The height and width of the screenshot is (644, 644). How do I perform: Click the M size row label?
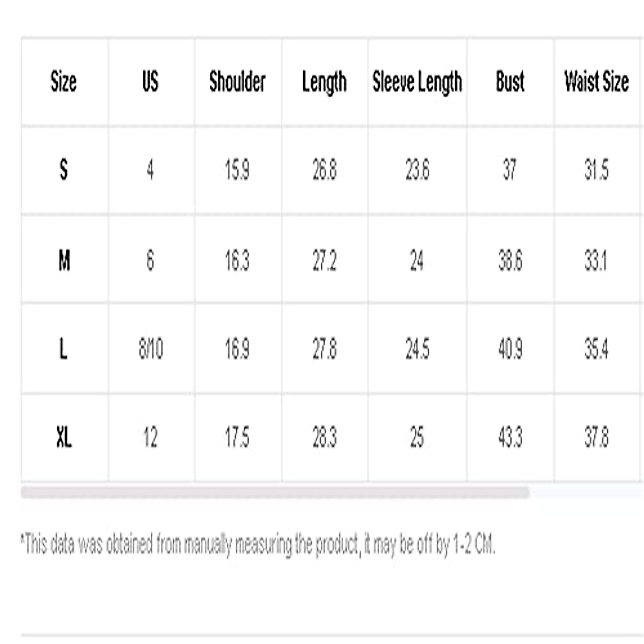[x=64, y=261]
